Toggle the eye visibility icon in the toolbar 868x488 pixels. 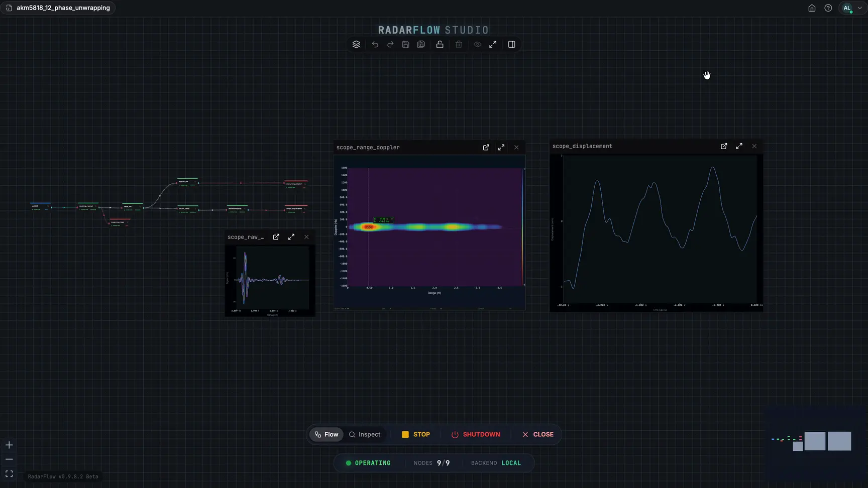coord(477,44)
